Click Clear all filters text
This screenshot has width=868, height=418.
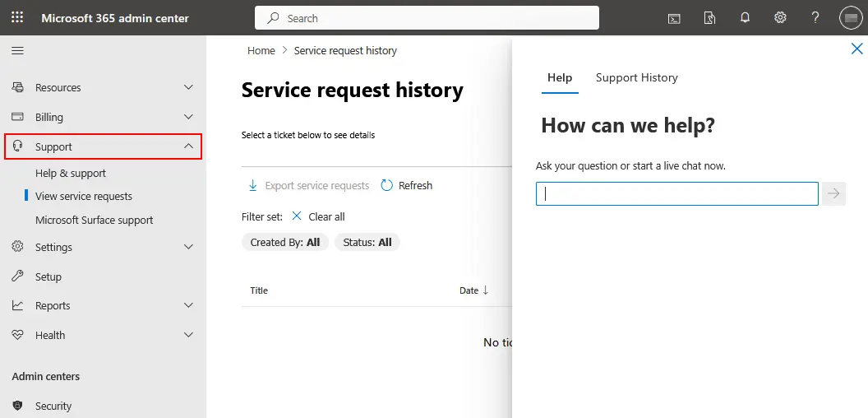(326, 216)
